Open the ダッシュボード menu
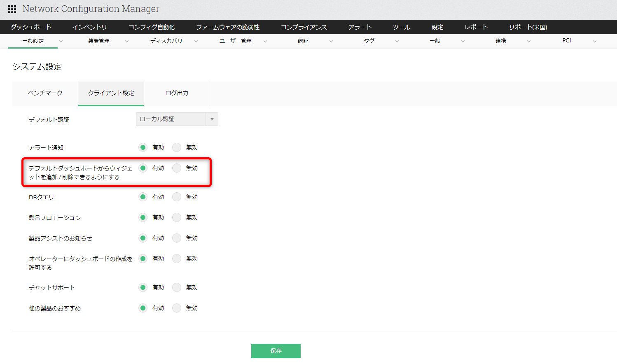The image size is (617, 364). [x=31, y=27]
